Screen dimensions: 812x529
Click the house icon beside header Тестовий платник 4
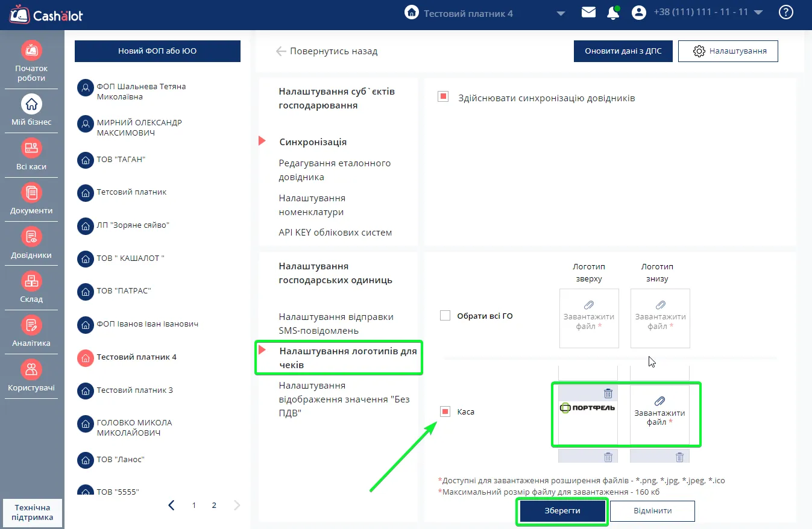(412, 13)
